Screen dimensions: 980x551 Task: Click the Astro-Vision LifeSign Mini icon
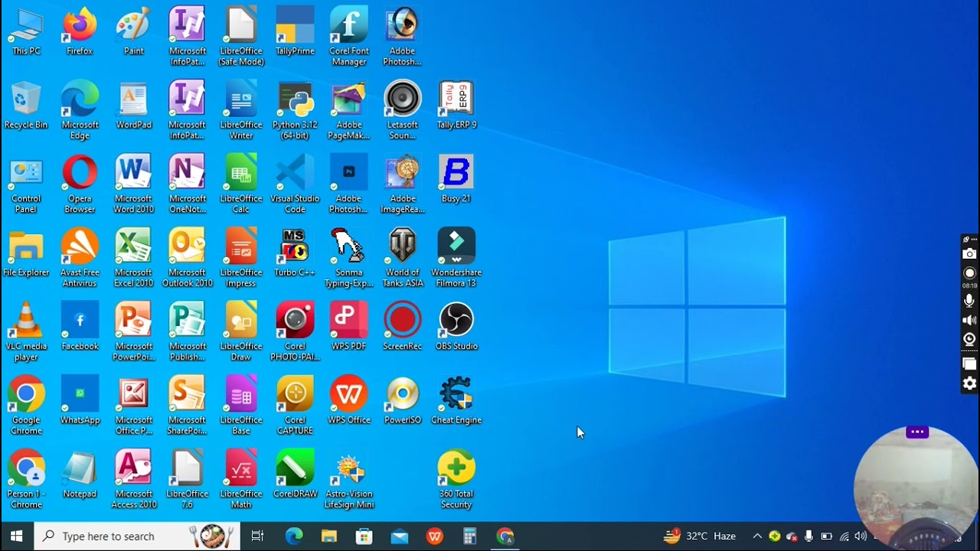tap(349, 480)
